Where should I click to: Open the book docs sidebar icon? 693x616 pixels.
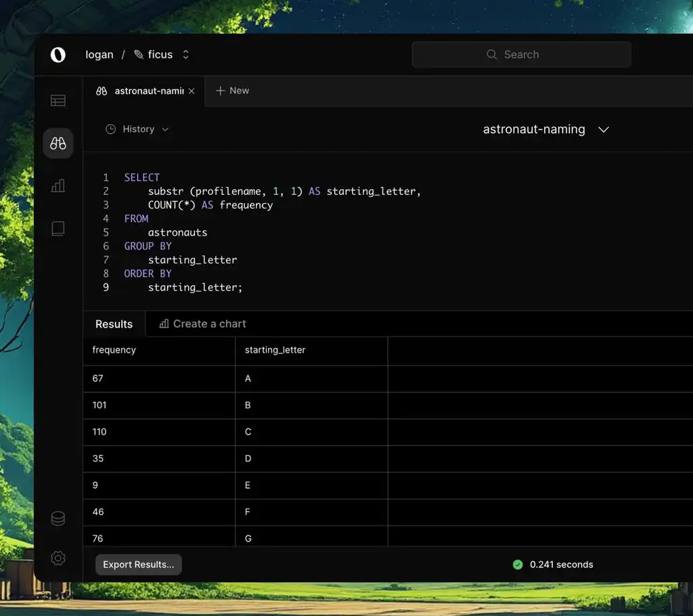pos(58,229)
